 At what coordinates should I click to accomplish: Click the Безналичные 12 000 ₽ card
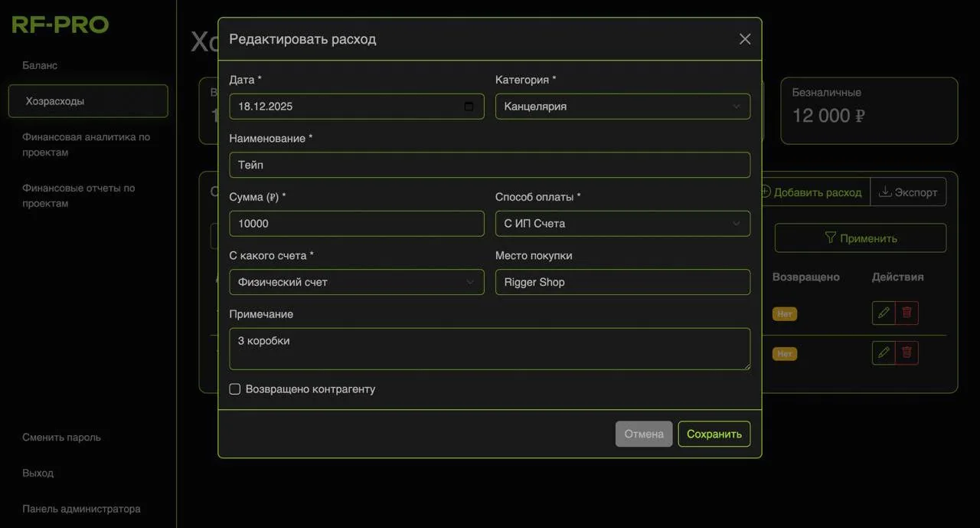tap(869, 110)
